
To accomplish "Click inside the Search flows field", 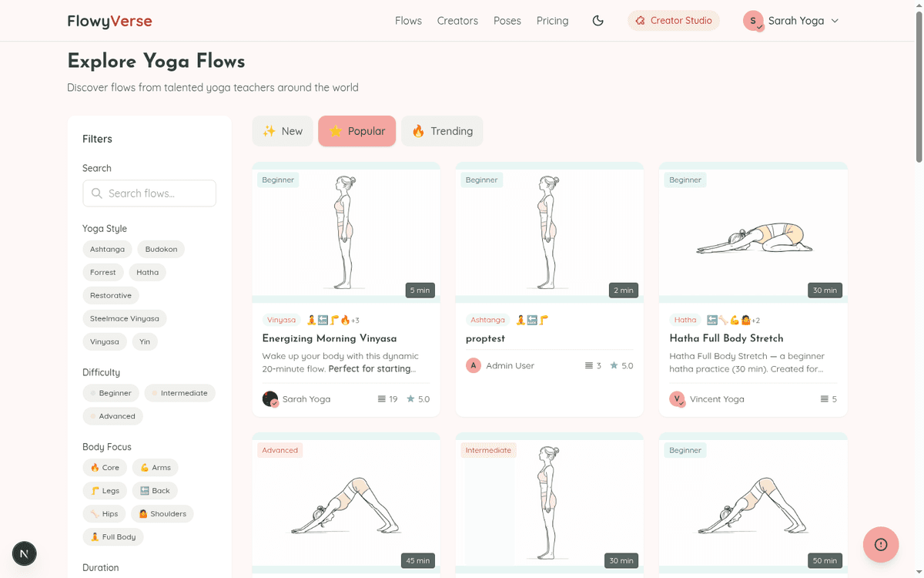I will tap(149, 193).
